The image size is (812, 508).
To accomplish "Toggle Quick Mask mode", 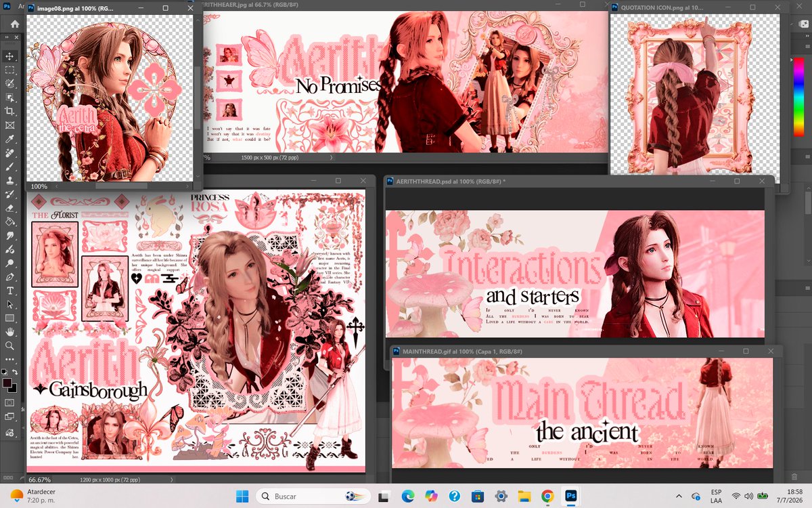I will (10, 403).
